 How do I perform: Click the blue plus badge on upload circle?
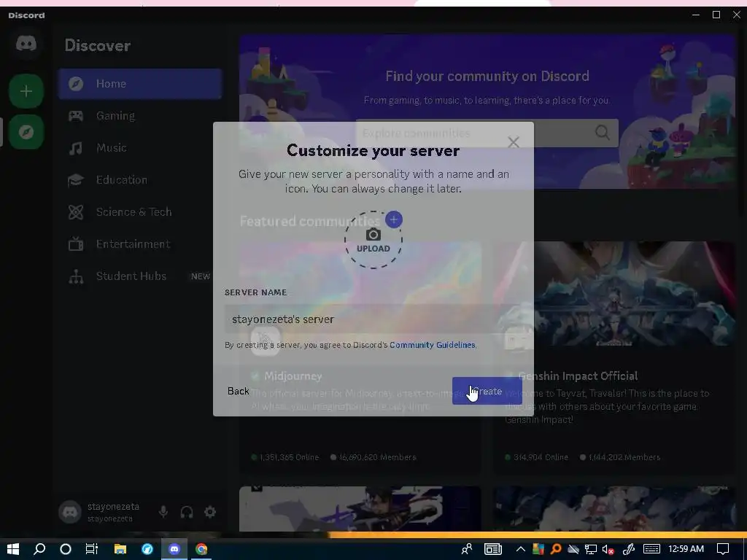[x=393, y=219]
